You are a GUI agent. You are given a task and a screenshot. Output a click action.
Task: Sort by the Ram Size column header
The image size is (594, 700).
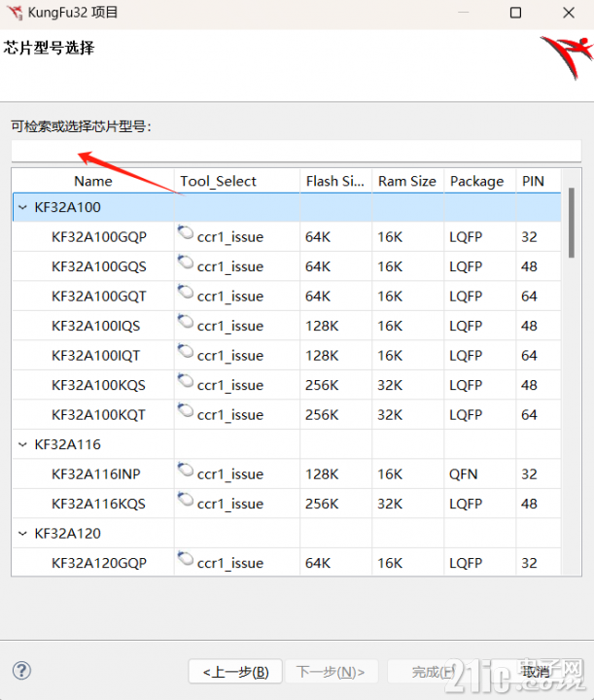[408, 181]
